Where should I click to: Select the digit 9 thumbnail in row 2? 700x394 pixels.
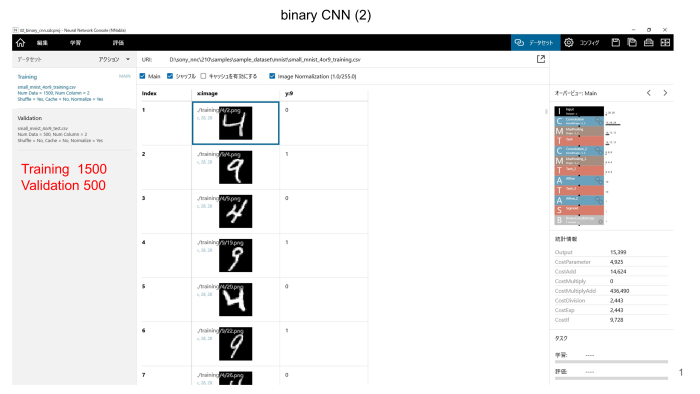click(235, 167)
